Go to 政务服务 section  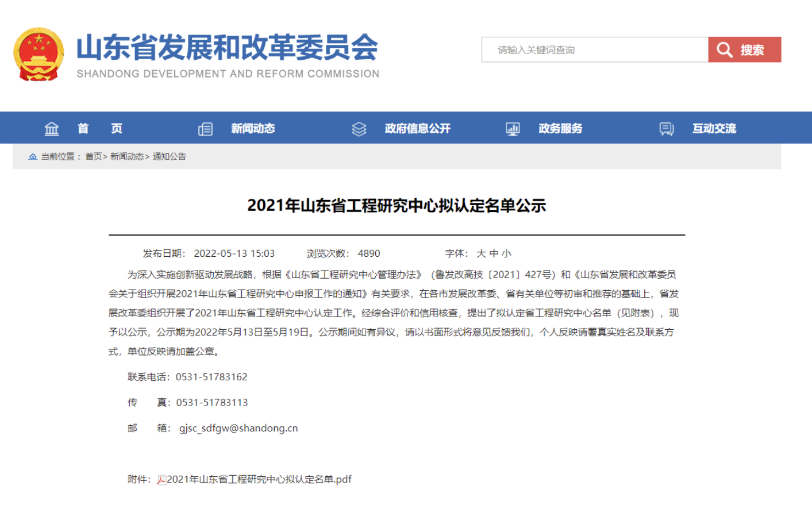560,129
